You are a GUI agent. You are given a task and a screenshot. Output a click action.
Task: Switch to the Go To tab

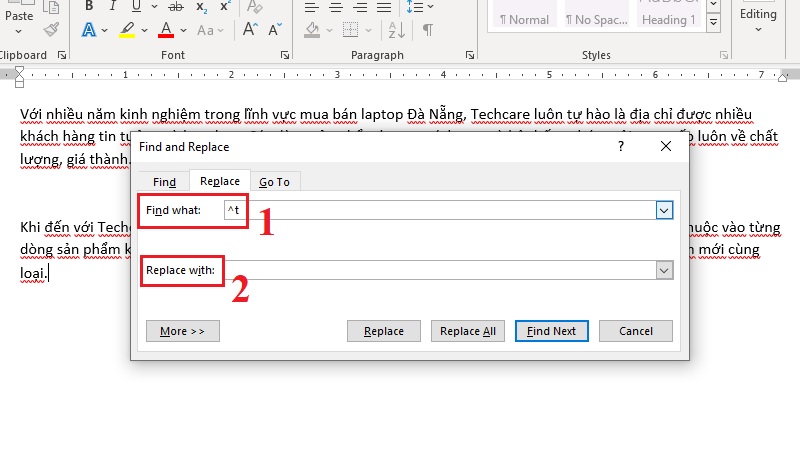[x=274, y=182]
